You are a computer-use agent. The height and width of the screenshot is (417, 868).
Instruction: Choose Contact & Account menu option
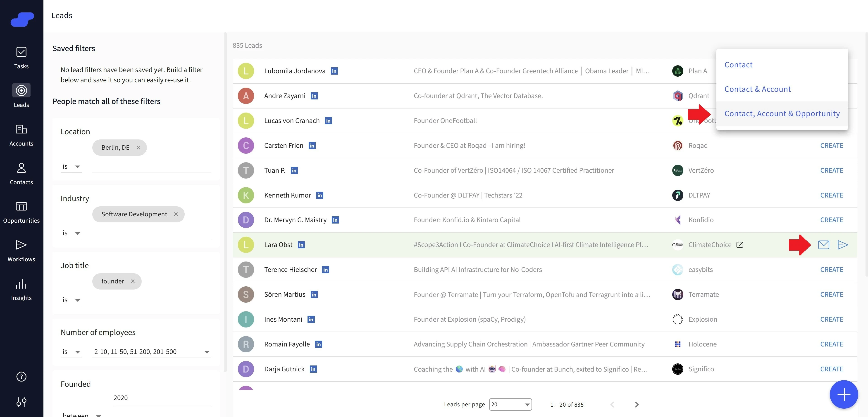pos(782,89)
